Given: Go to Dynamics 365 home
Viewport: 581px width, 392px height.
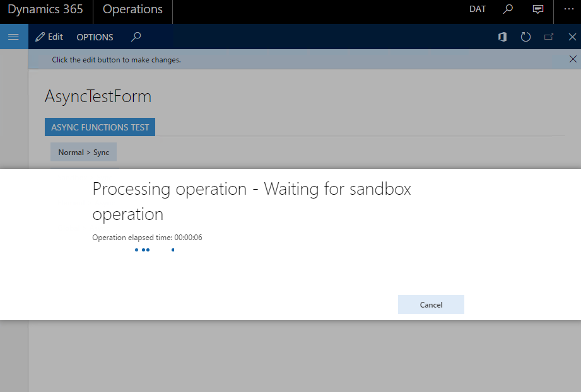Looking at the screenshot, I should (45, 9).
